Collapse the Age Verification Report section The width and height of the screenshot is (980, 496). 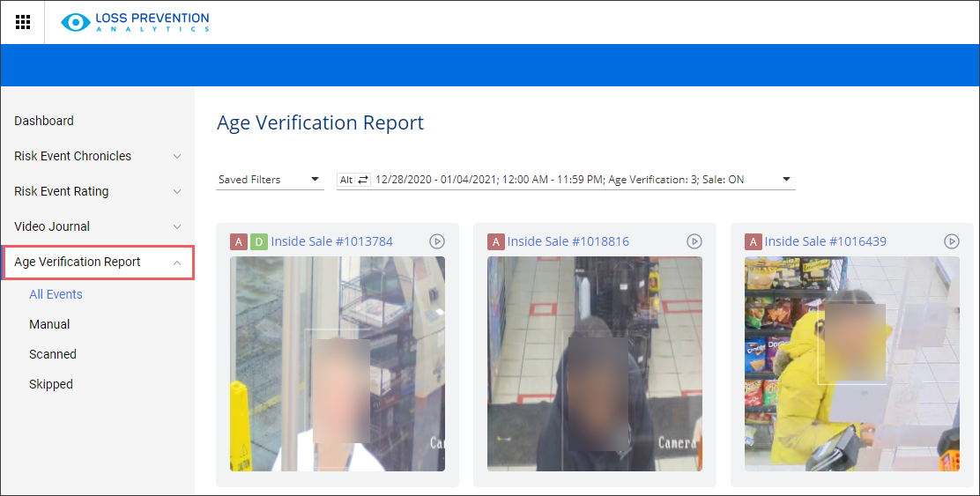coord(176,263)
